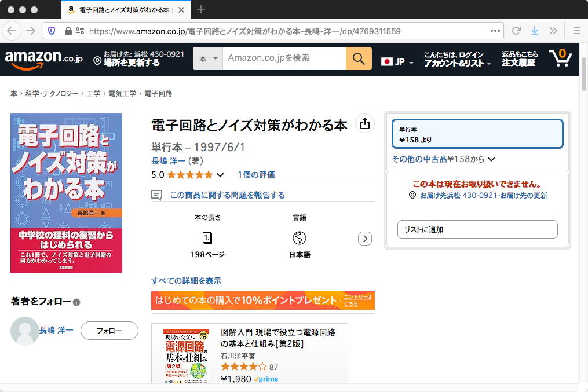Click the 電源回路 sponsored book thumbnail
The width and height of the screenshot is (588, 392).
pos(185,356)
